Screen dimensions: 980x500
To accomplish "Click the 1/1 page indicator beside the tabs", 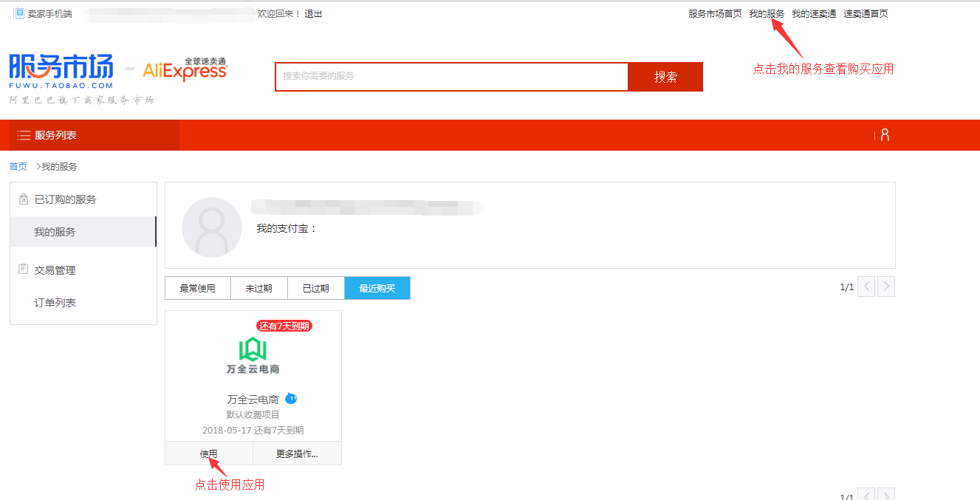I will click(x=846, y=287).
